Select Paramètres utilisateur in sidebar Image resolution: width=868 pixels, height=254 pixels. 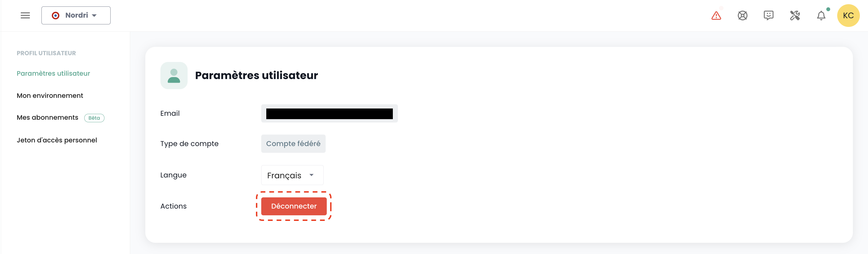click(53, 73)
